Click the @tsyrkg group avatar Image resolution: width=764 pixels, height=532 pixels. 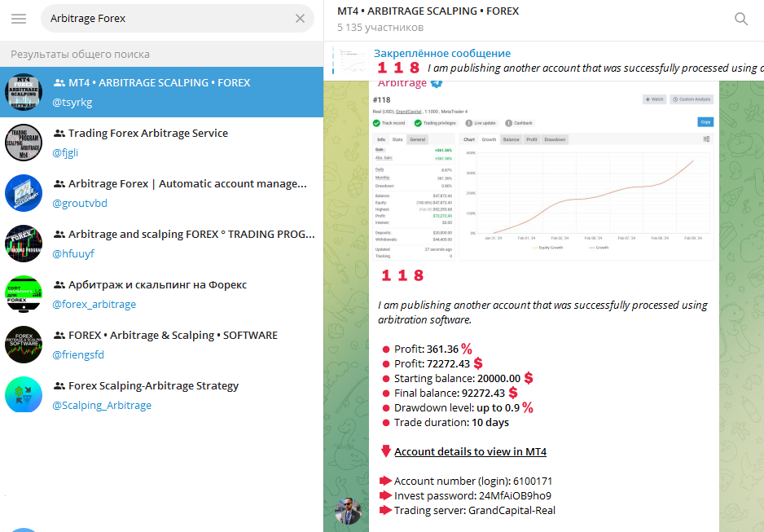coord(24,92)
